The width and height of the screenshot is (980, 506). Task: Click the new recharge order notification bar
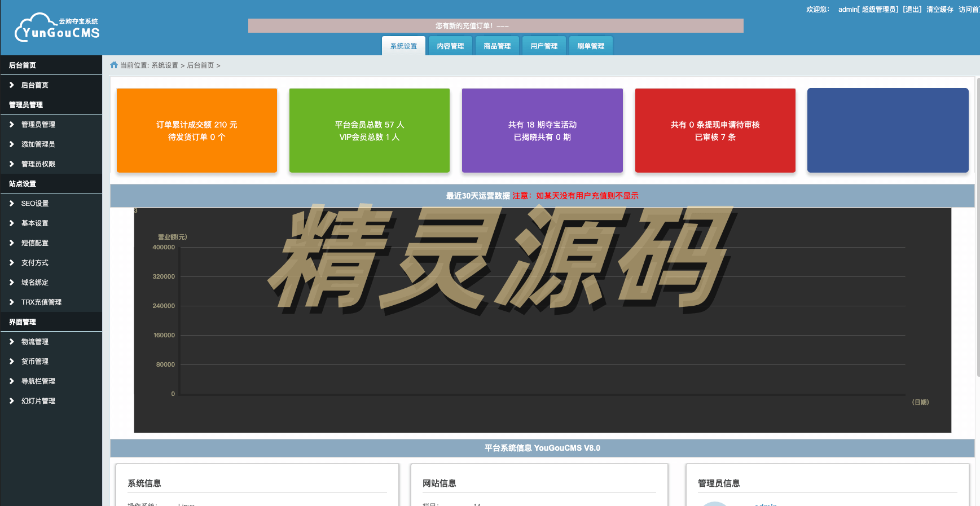pos(495,26)
